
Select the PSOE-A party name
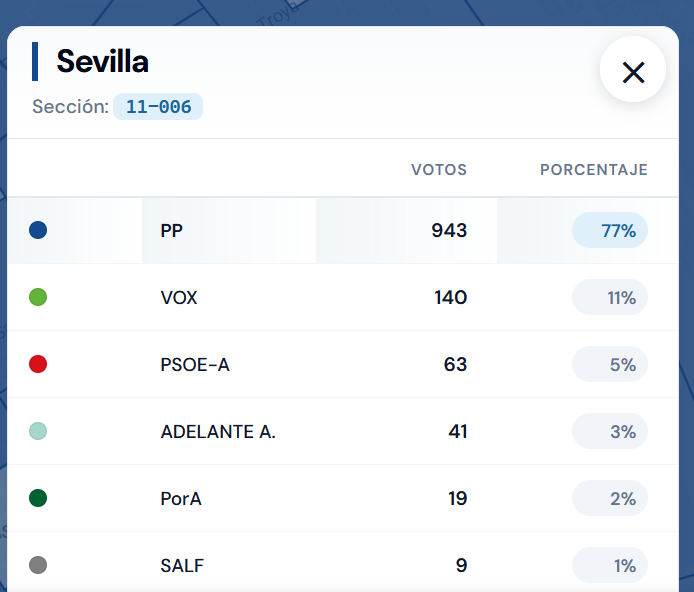[x=195, y=365]
